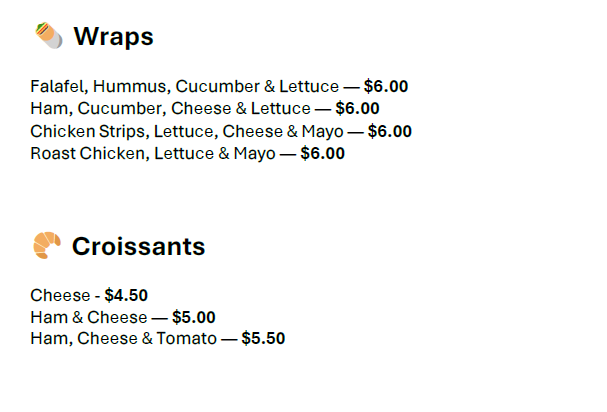Click the Roast Chicken wrap's $6.00 price

(322, 153)
